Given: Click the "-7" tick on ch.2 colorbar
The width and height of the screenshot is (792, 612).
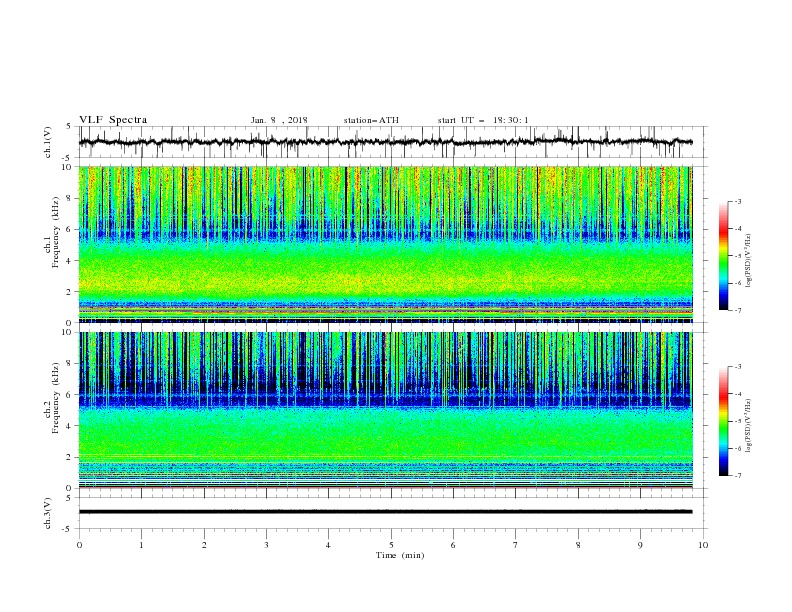Looking at the screenshot, I should coord(737,476).
